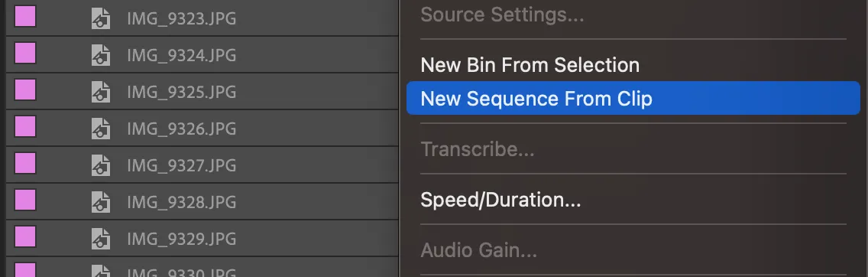868x277 pixels.
Task: Click the still image icon for IMG_9324.JPG
Action: pyautogui.click(x=100, y=55)
